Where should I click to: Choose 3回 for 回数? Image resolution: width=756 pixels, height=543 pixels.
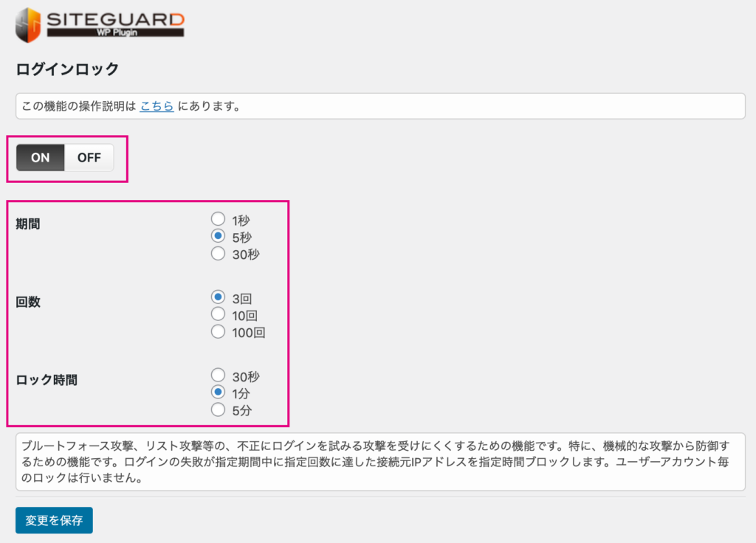[x=218, y=297]
